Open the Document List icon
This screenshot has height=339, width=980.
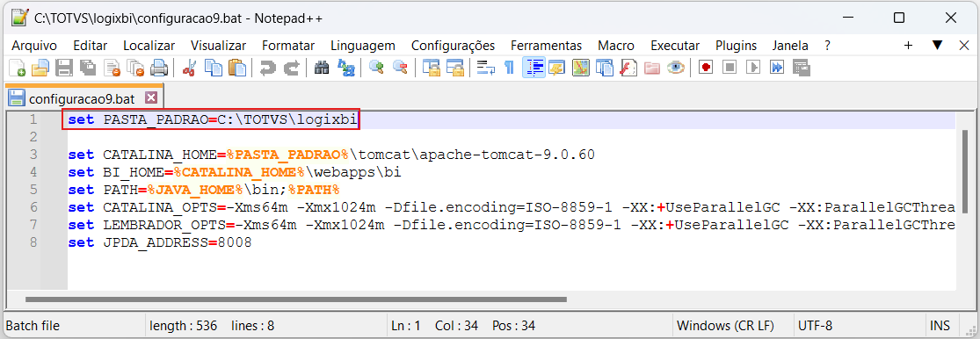(605, 68)
